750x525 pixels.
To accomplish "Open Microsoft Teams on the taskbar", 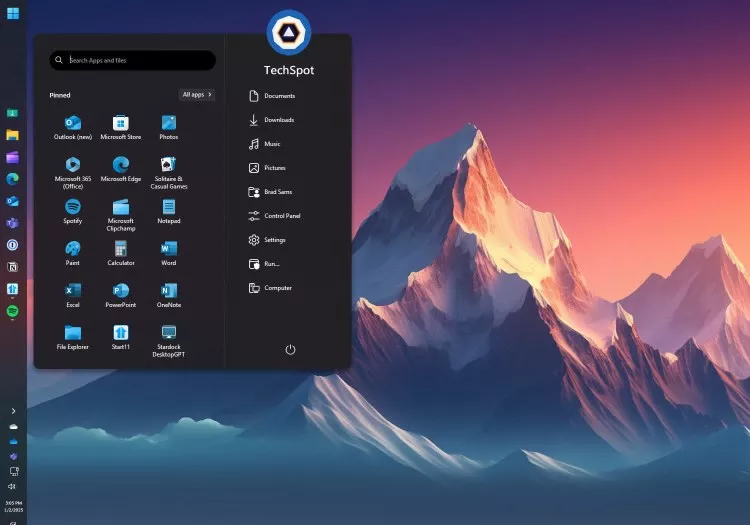I will coord(12,223).
